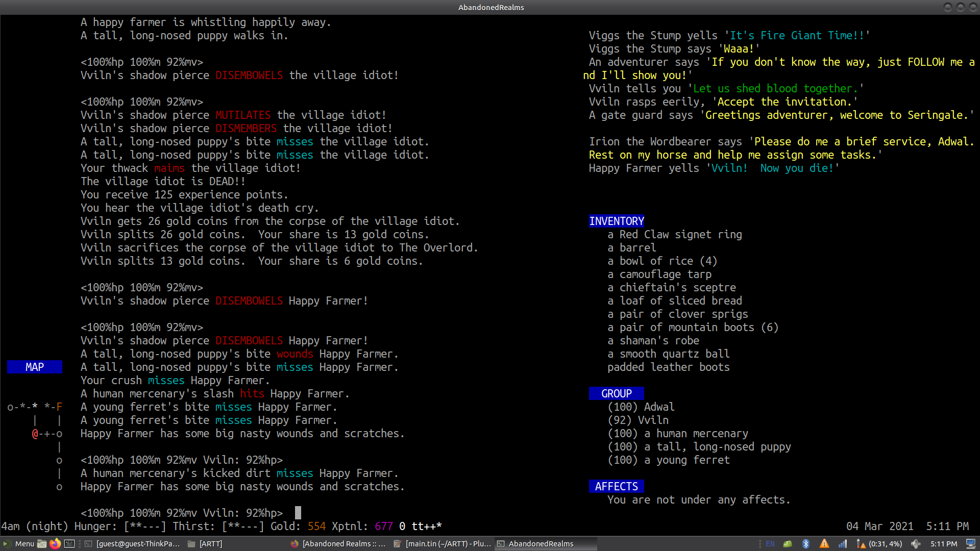Launch the file manager icon in the panel
The height and width of the screenshot is (551, 980).
(42, 544)
